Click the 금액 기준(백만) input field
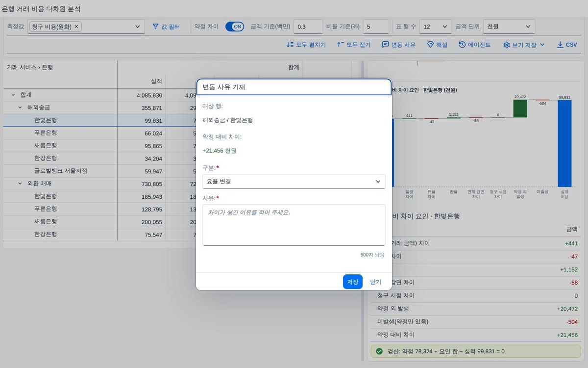Viewport: 588px width, 368px height. tap(308, 26)
